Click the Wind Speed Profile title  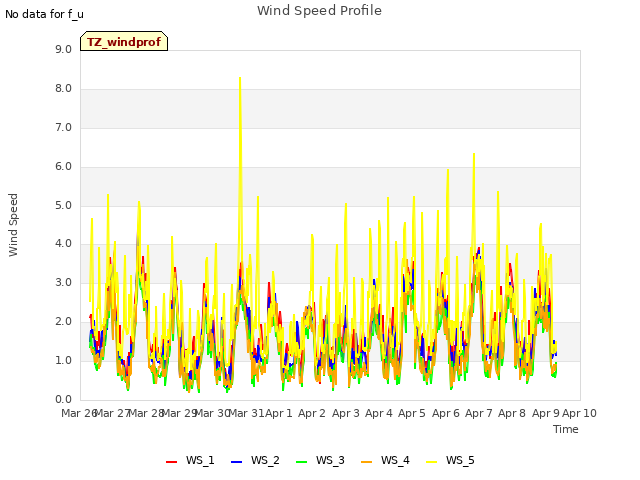point(320,11)
